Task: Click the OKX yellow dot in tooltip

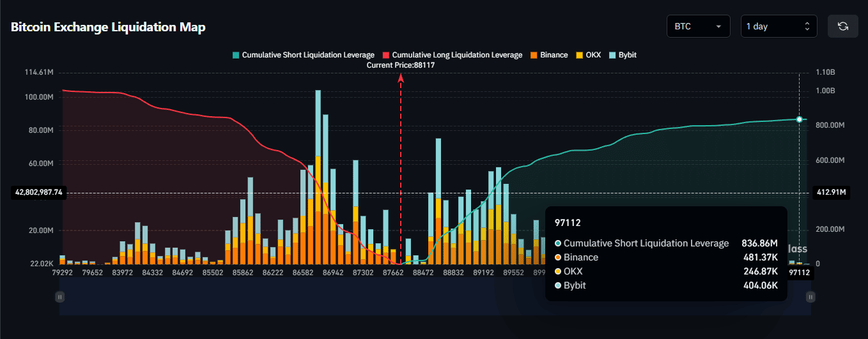Action: coord(558,271)
